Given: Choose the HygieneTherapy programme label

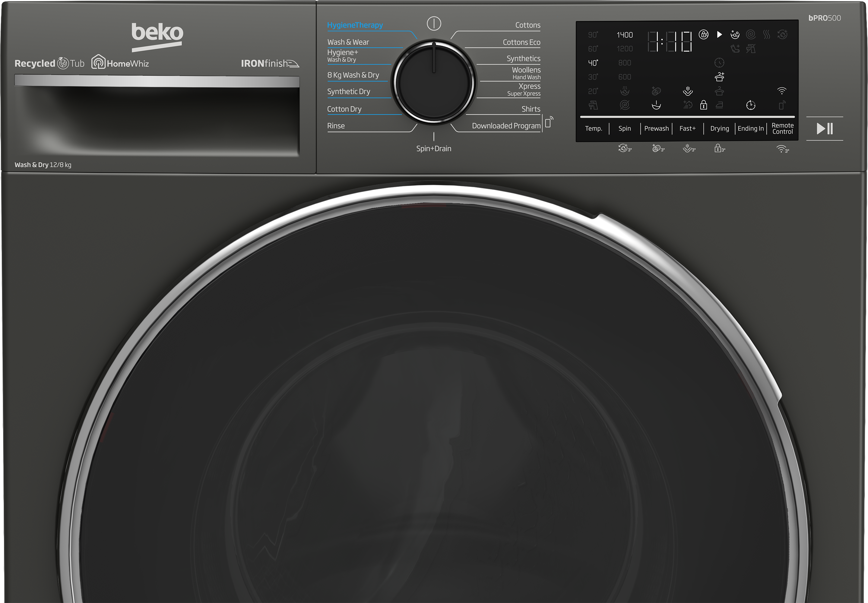Looking at the screenshot, I should pyautogui.click(x=355, y=25).
